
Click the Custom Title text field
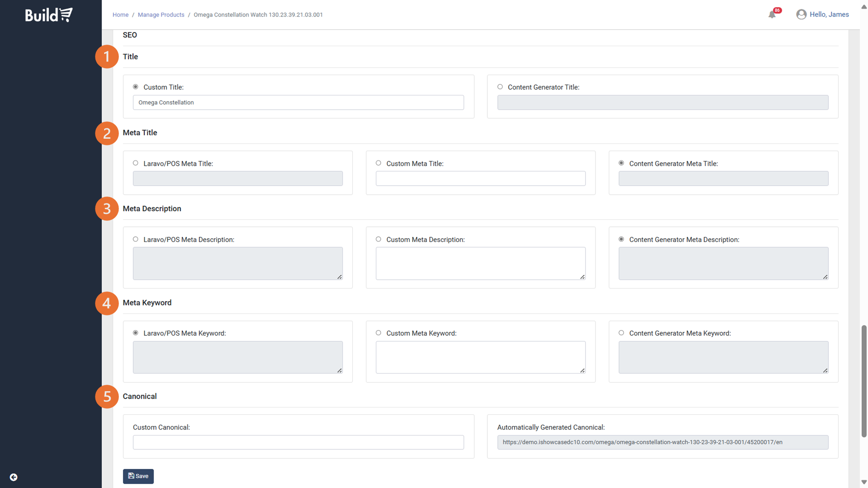tap(298, 102)
